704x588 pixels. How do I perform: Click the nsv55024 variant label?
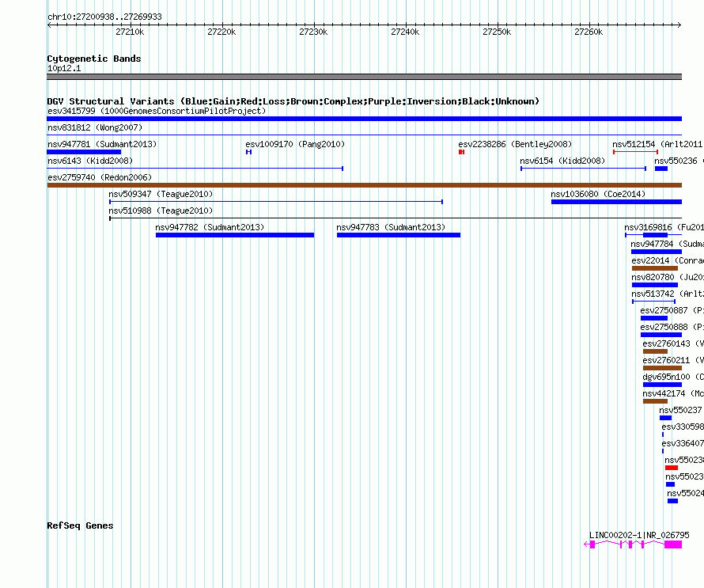tap(685, 493)
